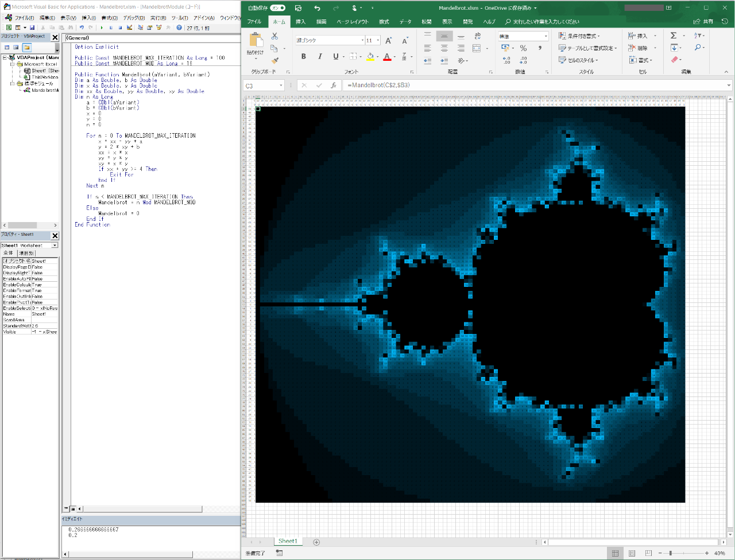Open the Debug menu in VBA editor
Screen dimensions: 735x560
click(x=133, y=18)
